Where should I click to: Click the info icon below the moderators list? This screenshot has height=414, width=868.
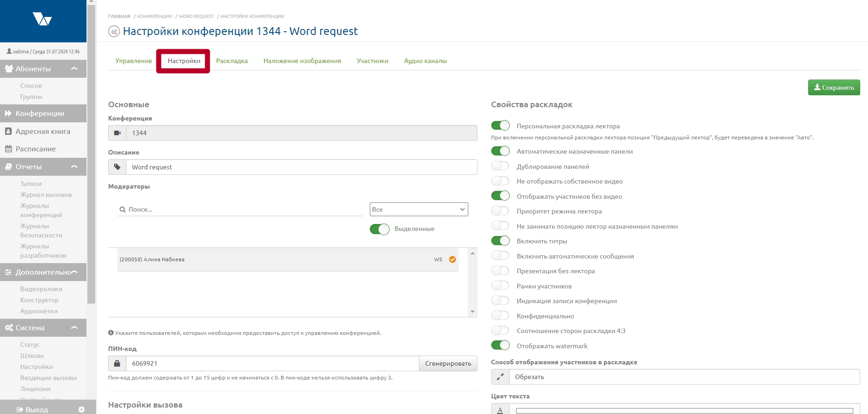(x=111, y=333)
